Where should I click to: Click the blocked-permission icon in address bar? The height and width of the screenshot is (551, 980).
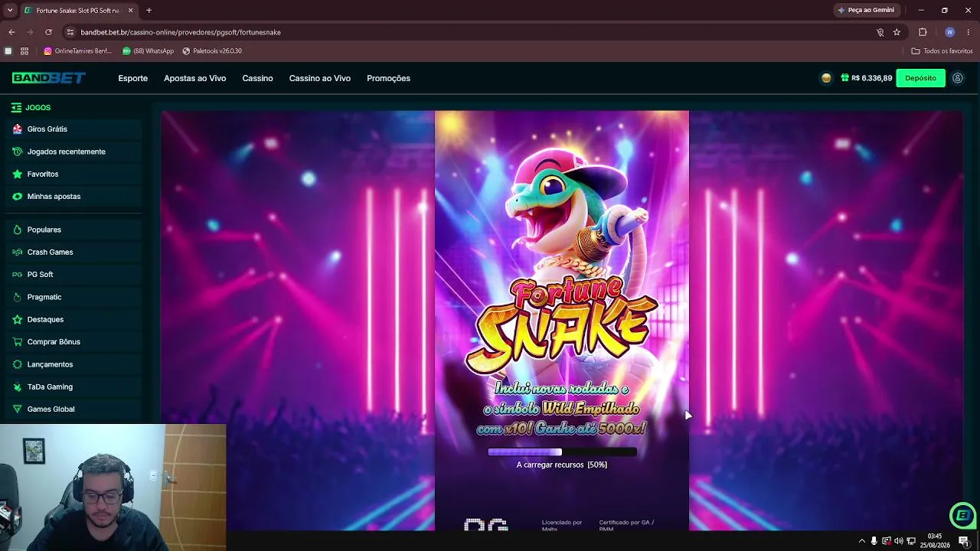pos(880,32)
